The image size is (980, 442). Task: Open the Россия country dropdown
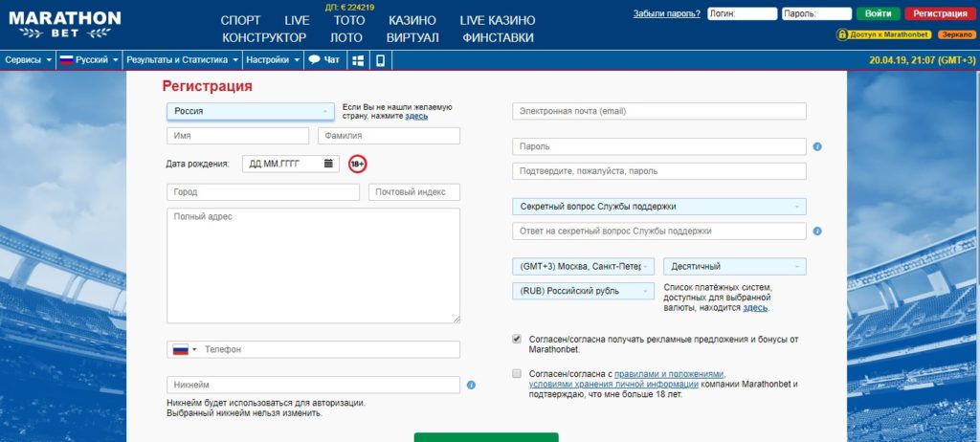[249, 111]
